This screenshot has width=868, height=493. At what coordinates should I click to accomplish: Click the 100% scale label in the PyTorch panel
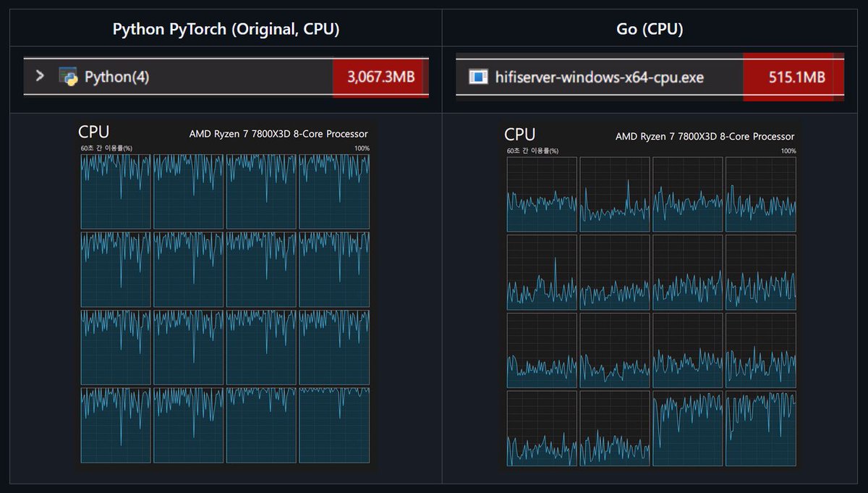[362, 148]
